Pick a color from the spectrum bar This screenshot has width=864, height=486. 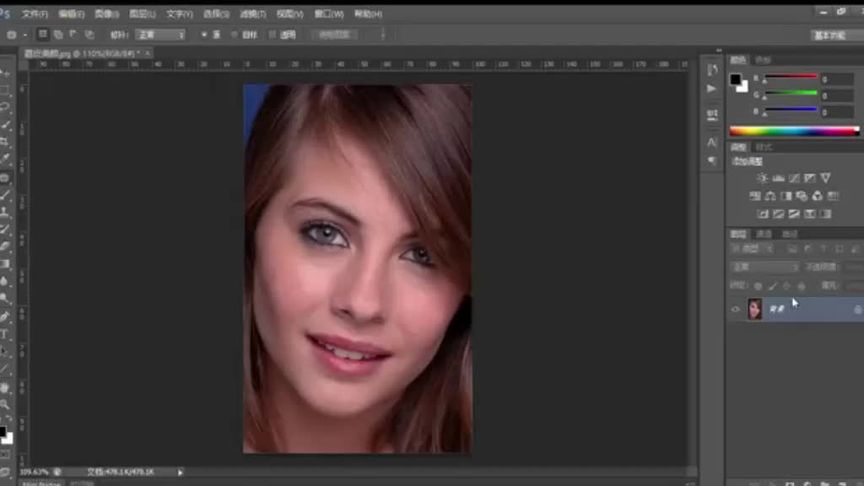point(793,130)
